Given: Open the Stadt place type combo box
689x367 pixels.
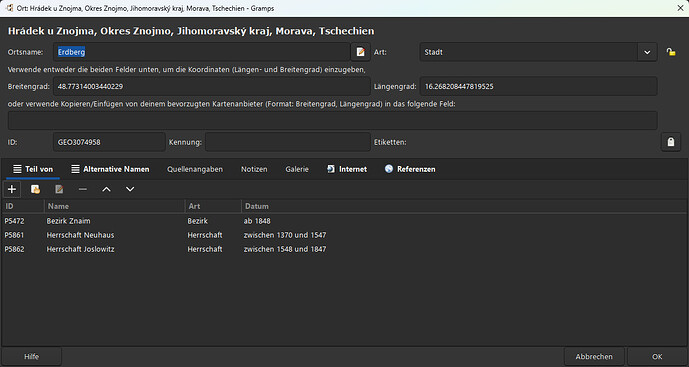Looking at the screenshot, I should tap(538, 52).
